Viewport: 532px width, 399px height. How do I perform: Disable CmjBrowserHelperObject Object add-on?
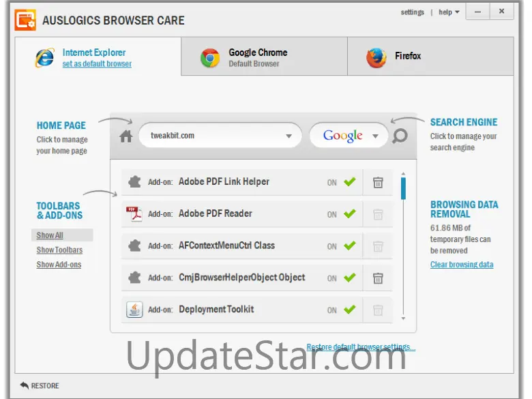350,277
